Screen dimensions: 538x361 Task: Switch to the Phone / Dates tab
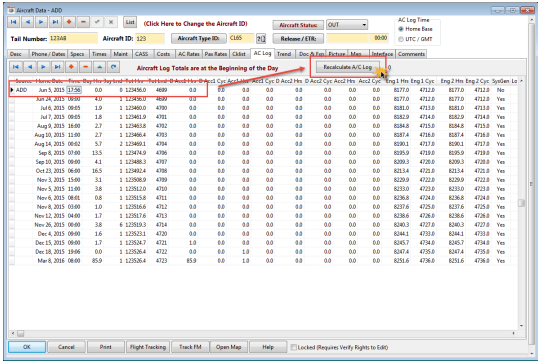[48, 54]
